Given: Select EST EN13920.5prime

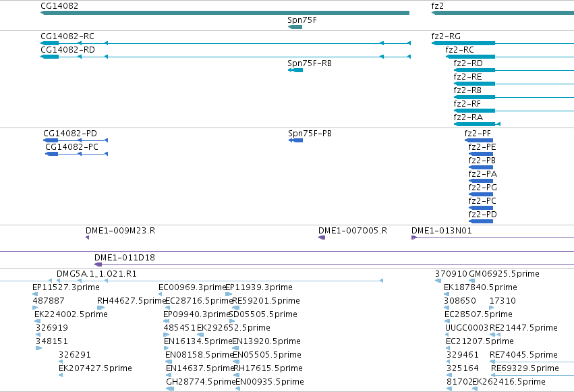Looking at the screenshot, I should (235, 348).
